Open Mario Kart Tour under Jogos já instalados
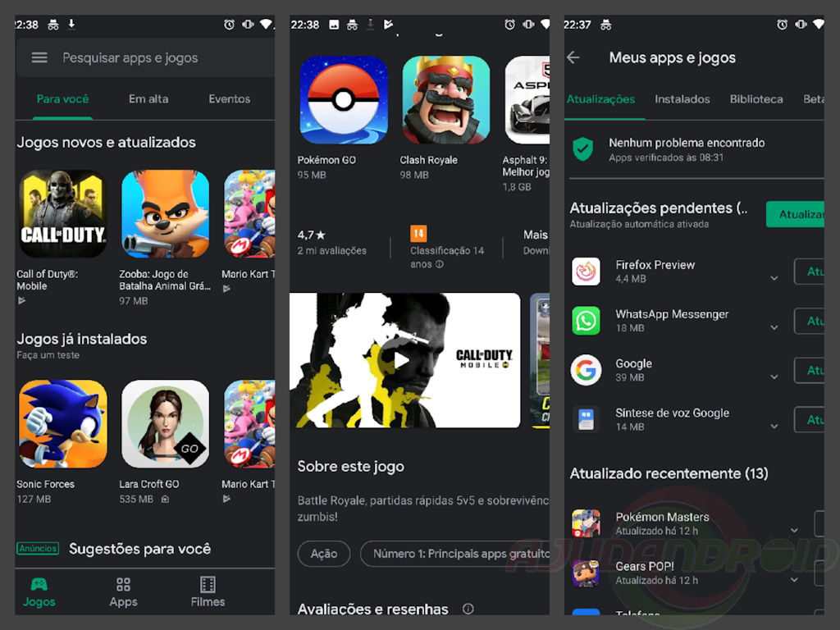The height and width of the screenshot is (630, 840). pos(249,424)
